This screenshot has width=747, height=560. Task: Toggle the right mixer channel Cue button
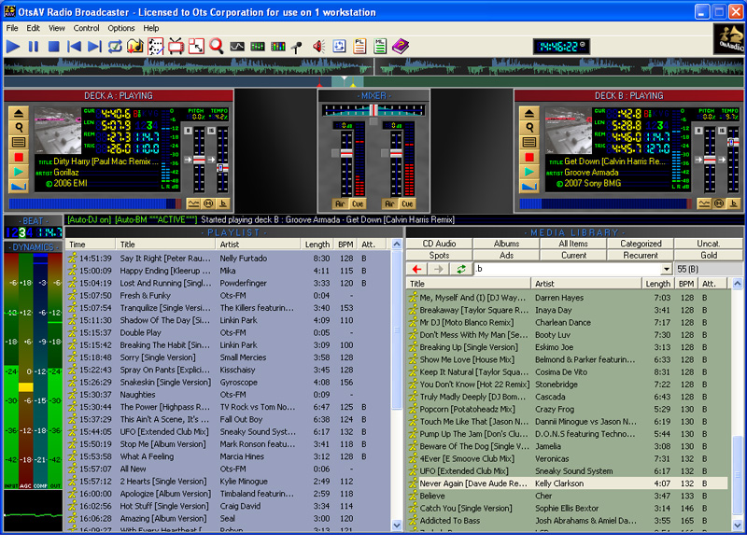pyautogui.click(x=409, y=203)
